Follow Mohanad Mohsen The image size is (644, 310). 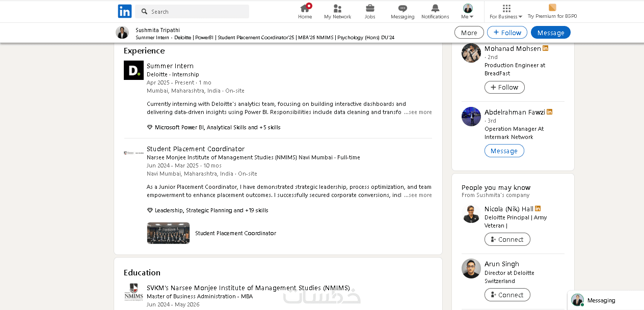coord(504,87)
